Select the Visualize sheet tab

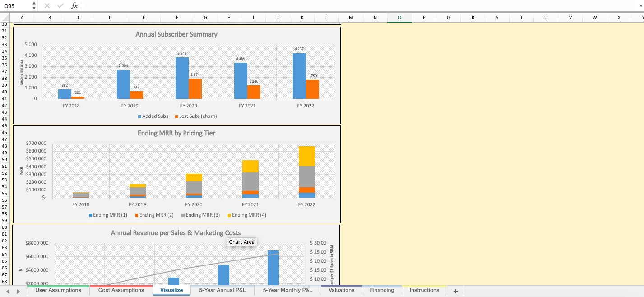coord(171,290)
